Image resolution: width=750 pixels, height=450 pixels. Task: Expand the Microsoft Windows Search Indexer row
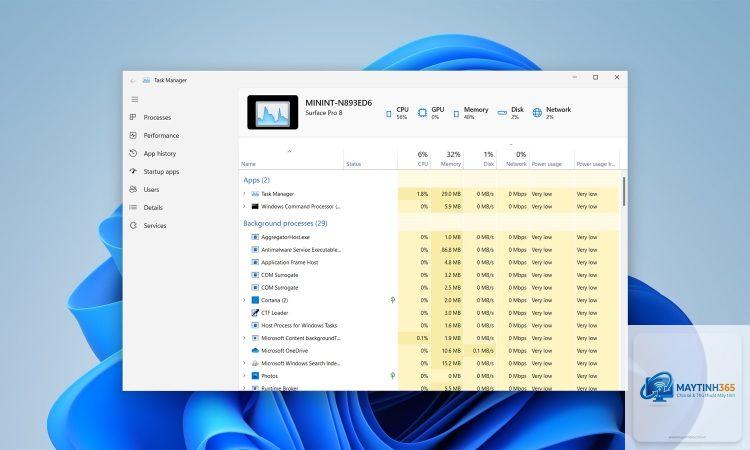[x=244, y=363]
